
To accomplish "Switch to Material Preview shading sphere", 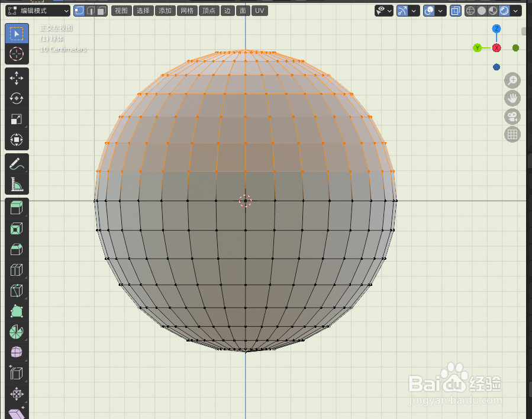I will pyautogui.click(x=492, y=10).
